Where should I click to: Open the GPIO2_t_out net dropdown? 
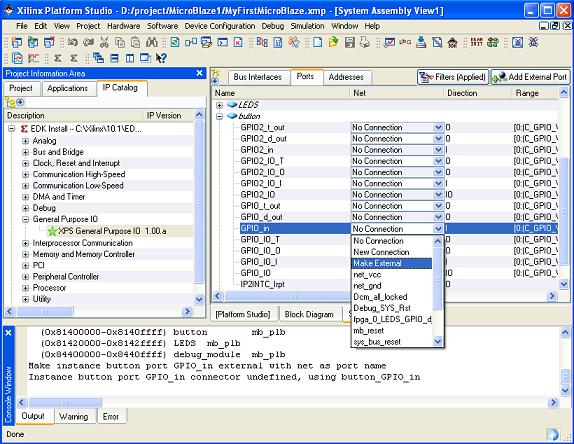click(x=438, y=127)
